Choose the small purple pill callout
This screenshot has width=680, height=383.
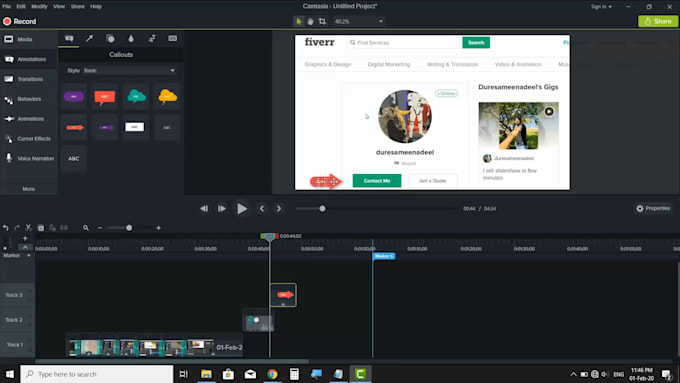[105, 128]
